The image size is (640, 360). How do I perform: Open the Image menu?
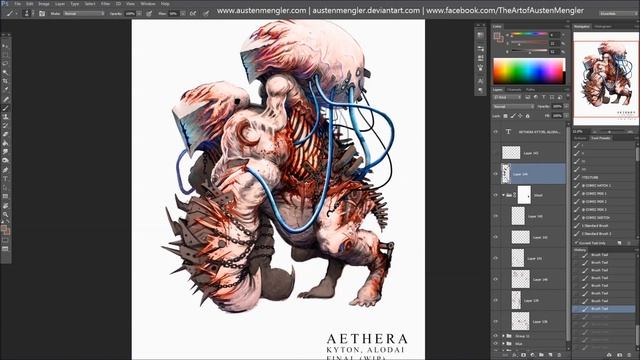click(x=44, y=4)
